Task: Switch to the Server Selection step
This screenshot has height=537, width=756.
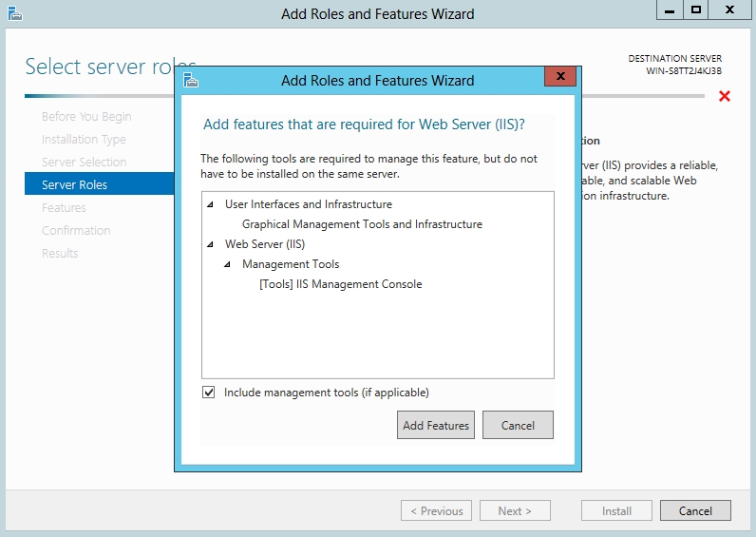Action: [x=84, y=163]
